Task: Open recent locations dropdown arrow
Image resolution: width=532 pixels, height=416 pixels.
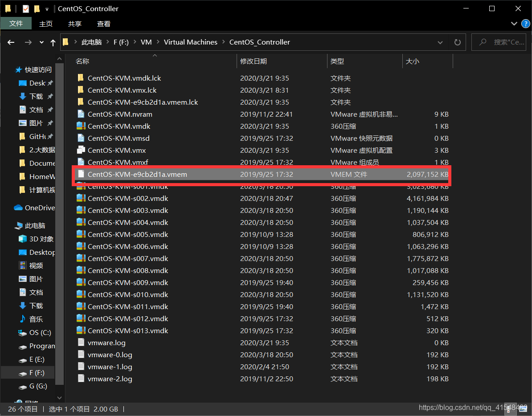Action: coord(41,43)
